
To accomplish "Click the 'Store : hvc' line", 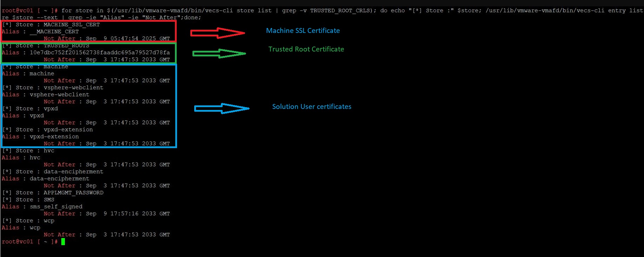I will (28, 151).
